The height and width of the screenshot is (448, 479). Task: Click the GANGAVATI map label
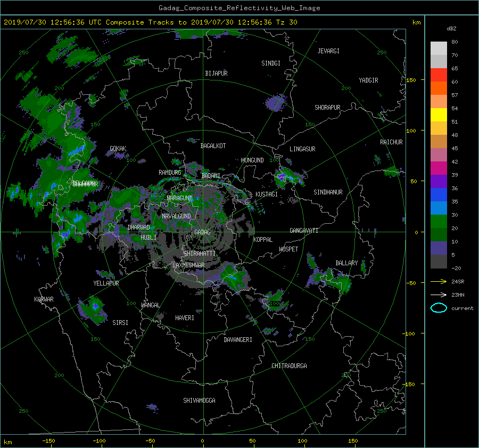click(304, 231)
